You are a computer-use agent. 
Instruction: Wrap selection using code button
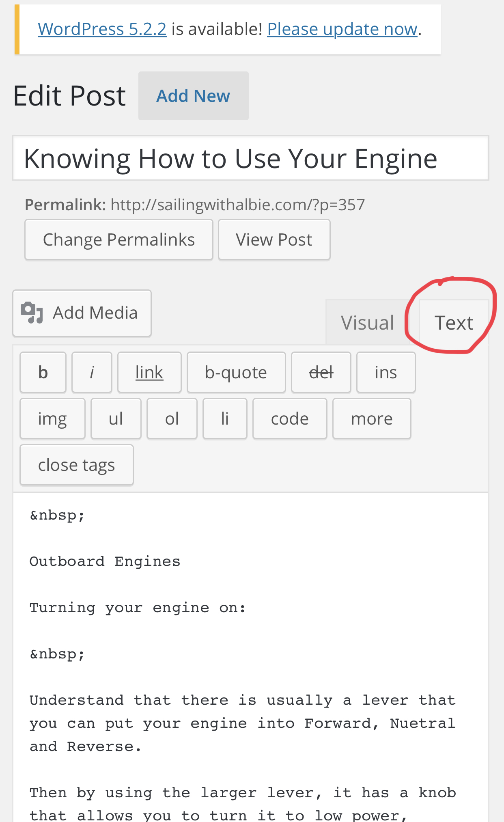pyautogui.click(x=290, y=419)
